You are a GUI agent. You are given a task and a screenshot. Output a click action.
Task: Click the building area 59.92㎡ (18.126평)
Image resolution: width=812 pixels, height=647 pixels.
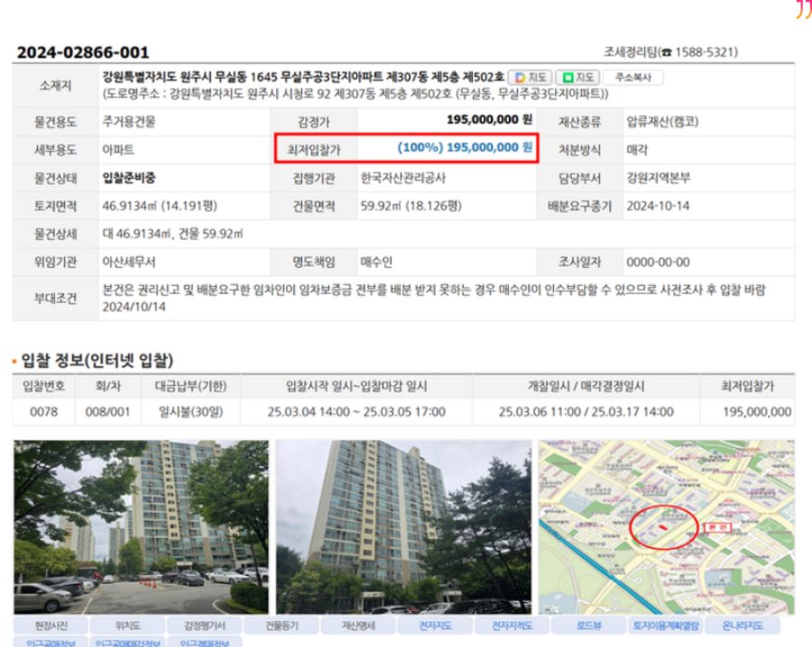pyautogui.click(x=411, y=206)
